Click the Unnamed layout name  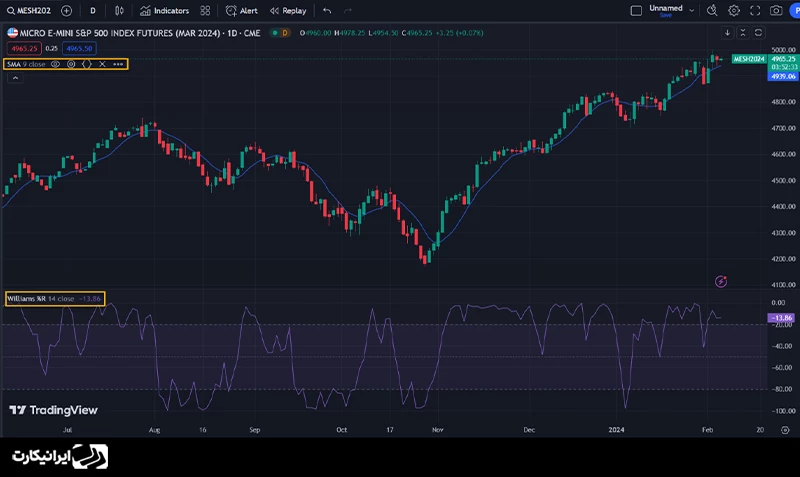[666, 8]
